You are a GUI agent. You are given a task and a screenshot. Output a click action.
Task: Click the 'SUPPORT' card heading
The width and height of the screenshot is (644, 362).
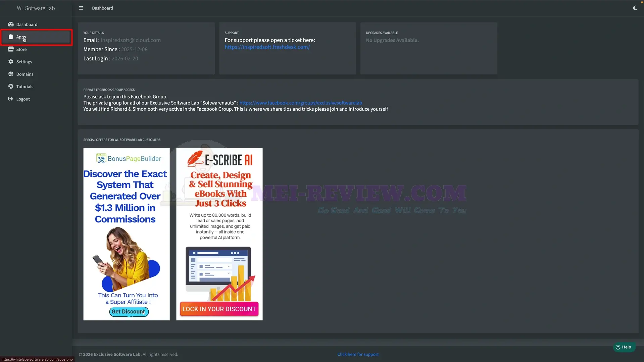(232, 33)
